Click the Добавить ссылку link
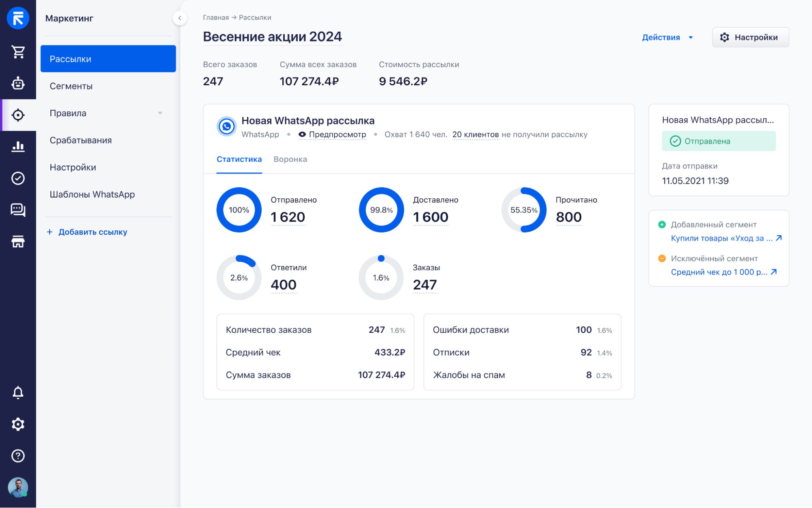 coord(87,232)
